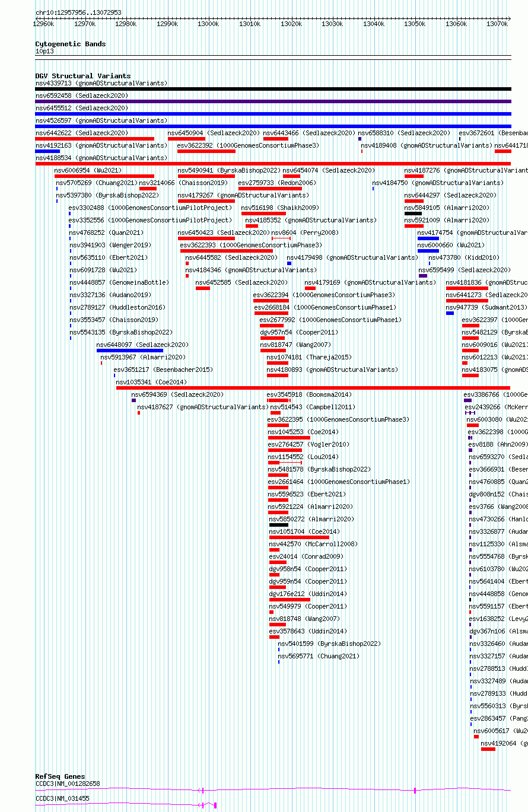
Task: Click nsv4768252 (Quan2021) label
Action: click(106, 233)
